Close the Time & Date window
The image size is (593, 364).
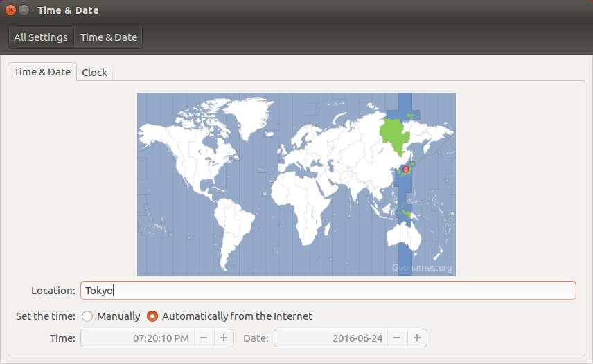(x=10, y=10)
